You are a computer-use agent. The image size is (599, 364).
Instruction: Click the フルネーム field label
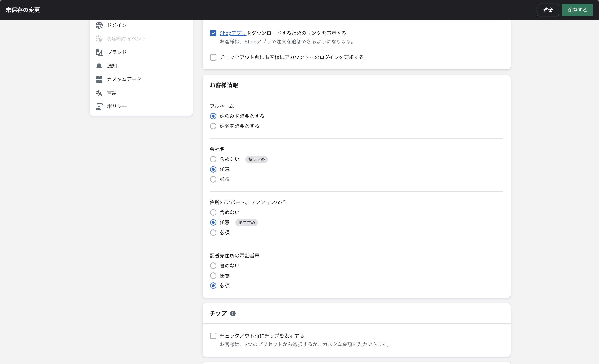point(222,106)
